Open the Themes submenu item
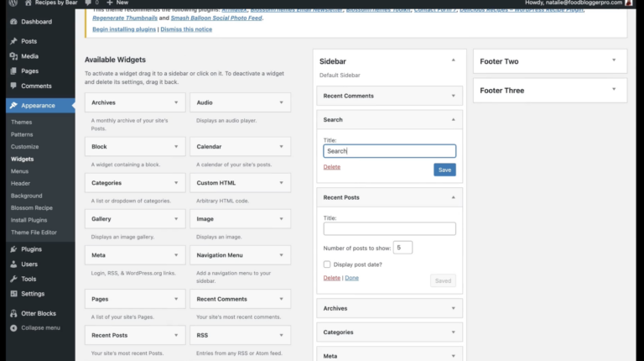The height and width of the screenshot is (361, 644). click(x=21, y=122)
